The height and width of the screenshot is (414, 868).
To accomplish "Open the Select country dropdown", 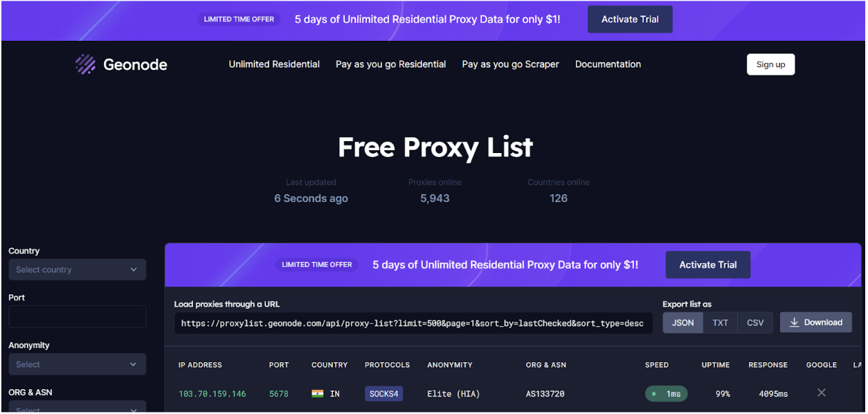I will pyautogui.click(x=77, y=269).
